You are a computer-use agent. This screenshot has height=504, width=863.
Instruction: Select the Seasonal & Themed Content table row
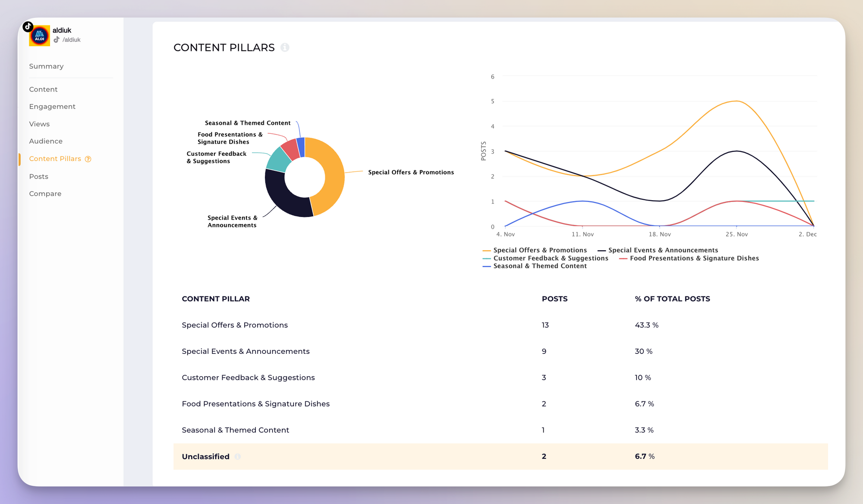coord(501,430)
